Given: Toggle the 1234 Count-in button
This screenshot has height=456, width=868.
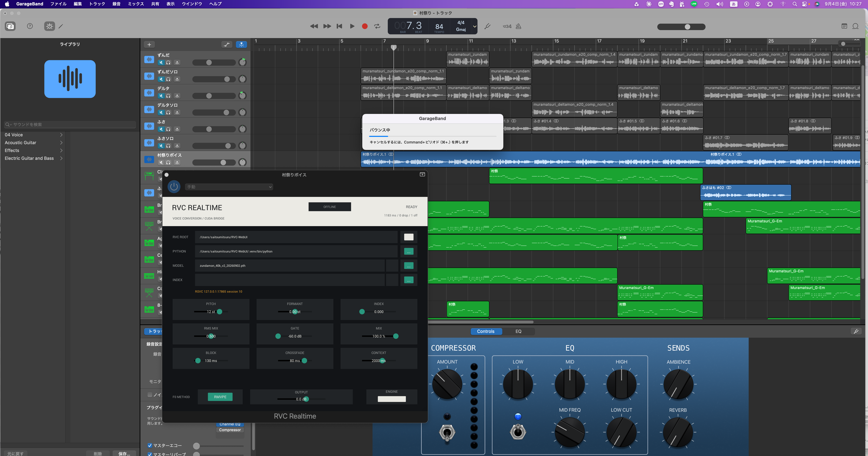Looking at the screenshot, I should pyautogui.click(x=507, y=26).
